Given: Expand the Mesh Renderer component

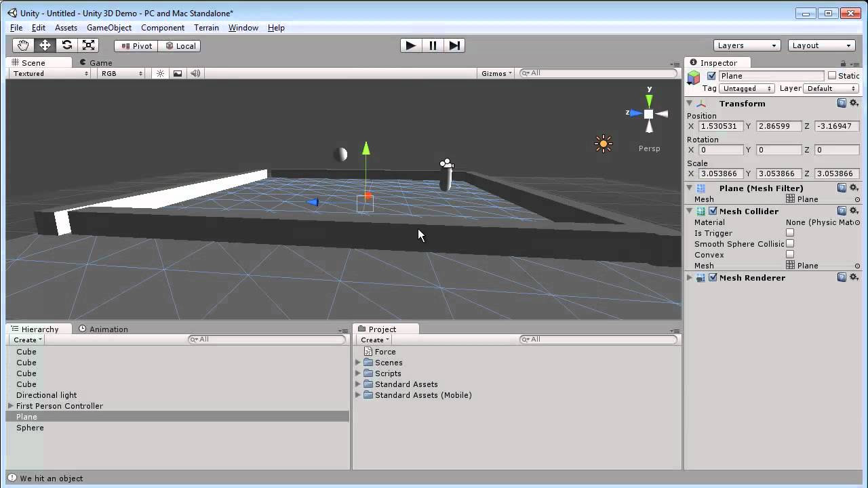Looking at the screenshot, I should 690,277.
